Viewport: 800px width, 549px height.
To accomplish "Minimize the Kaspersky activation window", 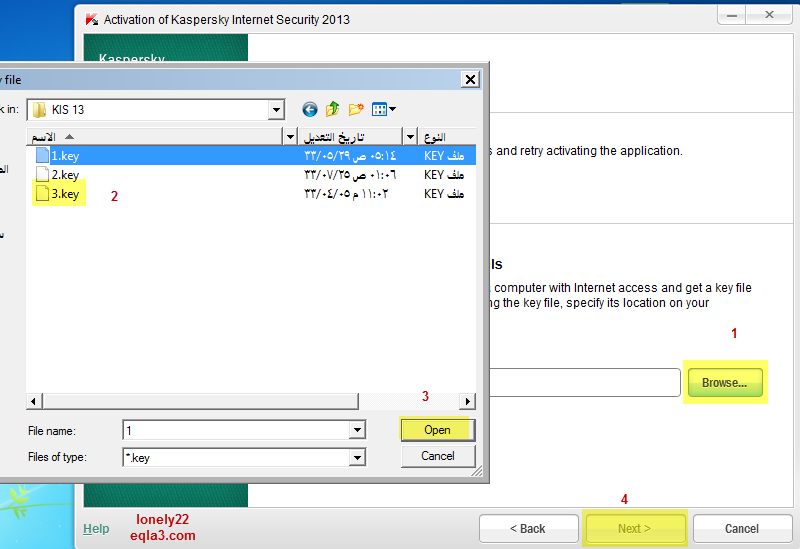I will (x=732, y=15).
